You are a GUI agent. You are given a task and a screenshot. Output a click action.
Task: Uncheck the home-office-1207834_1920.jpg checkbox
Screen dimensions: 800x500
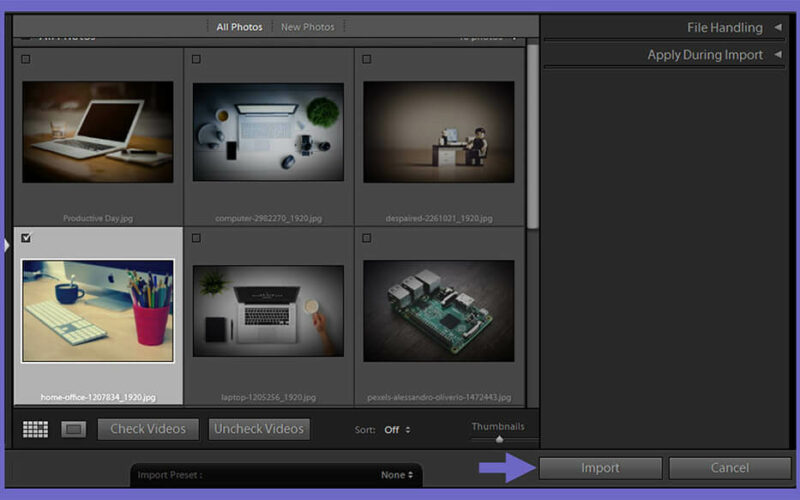[26, 238]
